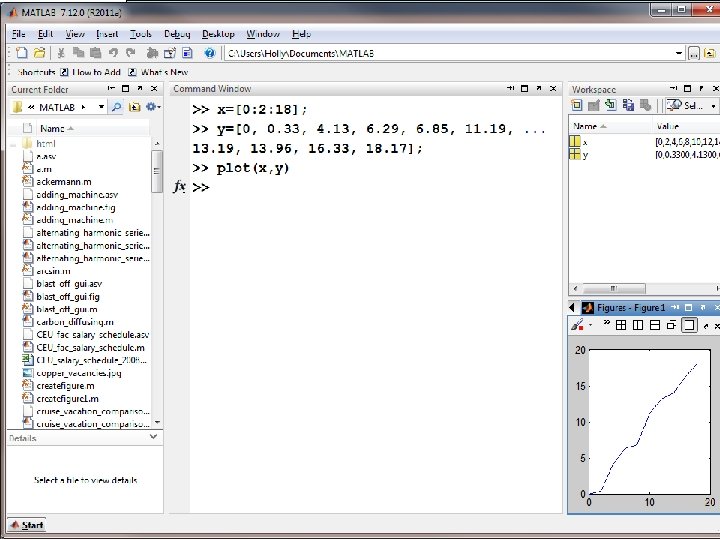Click the New variable icon in Workspace
This screenshot has width=720, height=540.
click(x=577, y=106)
